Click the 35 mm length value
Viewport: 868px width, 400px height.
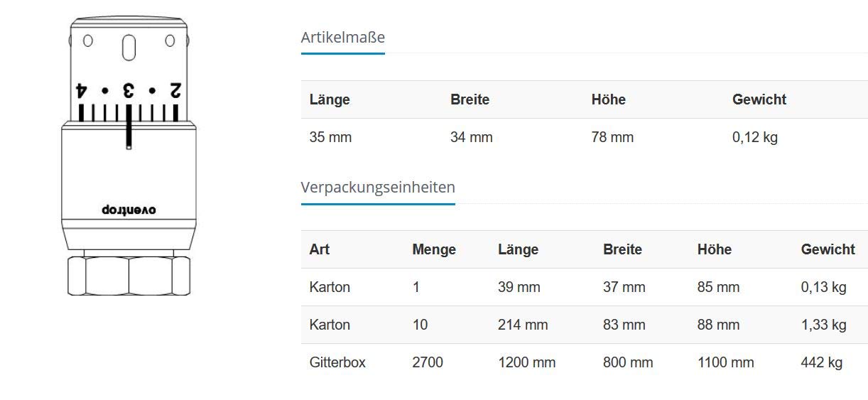pyautogui.click(x=330, y=137)
